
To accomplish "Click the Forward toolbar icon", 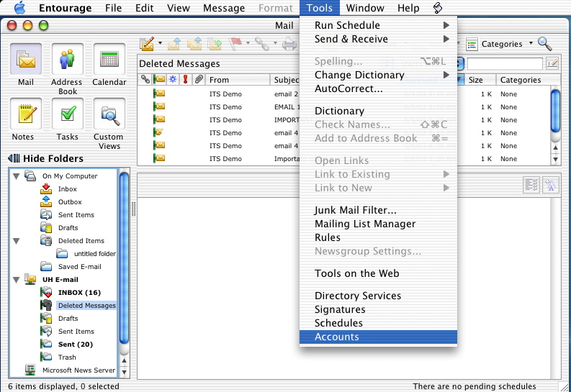I will click(x=215, y=44).
